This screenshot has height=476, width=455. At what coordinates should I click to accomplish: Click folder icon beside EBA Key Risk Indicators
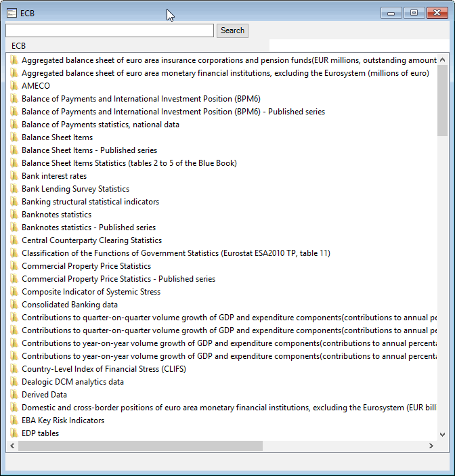pos(14,420)
